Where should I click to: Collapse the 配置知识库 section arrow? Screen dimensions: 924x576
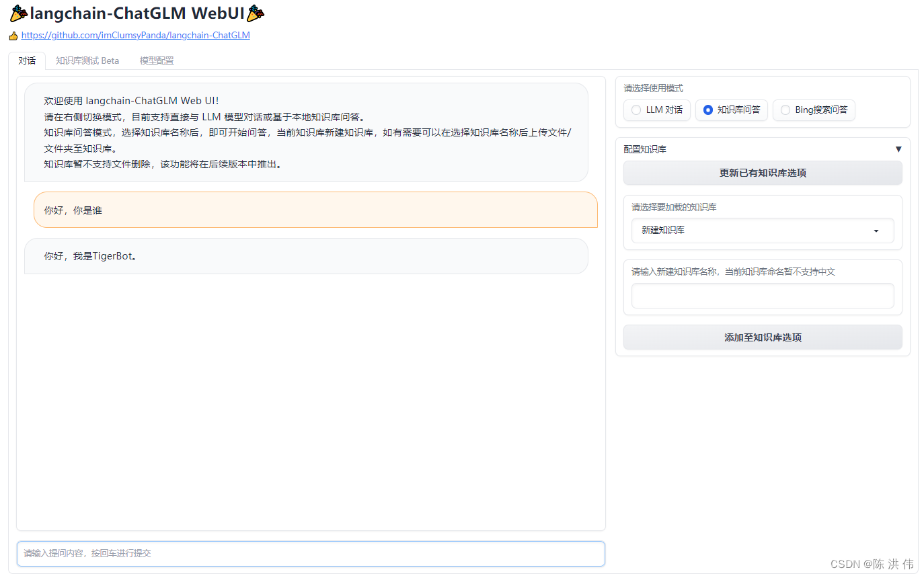(x=898, y=149)
